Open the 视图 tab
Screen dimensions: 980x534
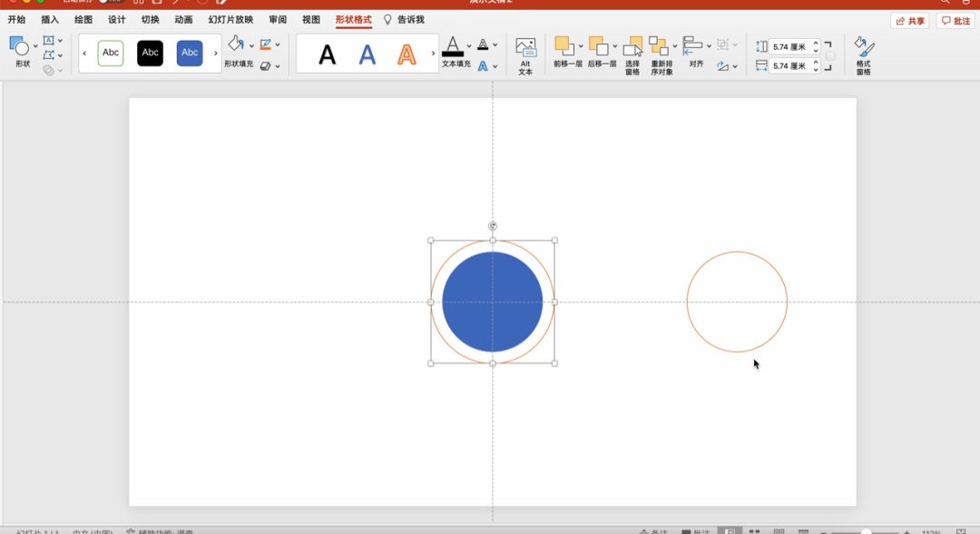click(311, 19)
